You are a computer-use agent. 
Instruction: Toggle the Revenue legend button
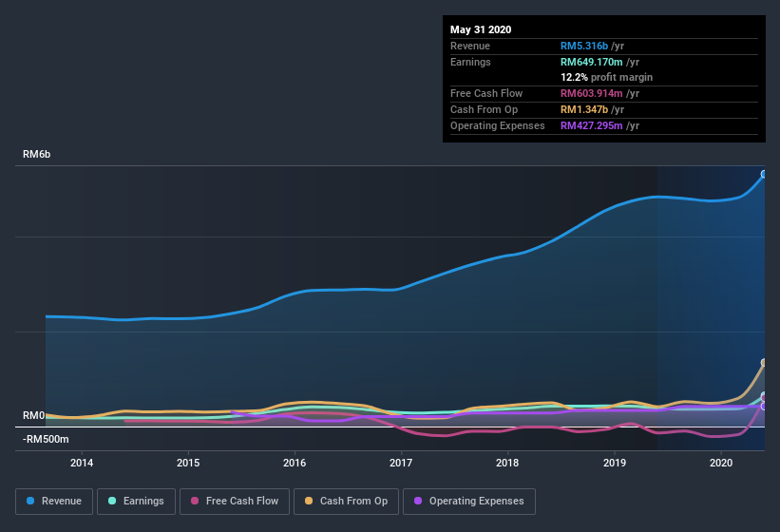click(x=54, y=502)
